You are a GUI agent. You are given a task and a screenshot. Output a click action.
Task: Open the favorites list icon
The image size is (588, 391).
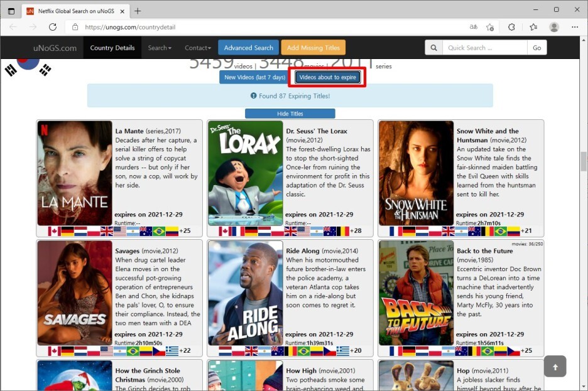[533, 27]
